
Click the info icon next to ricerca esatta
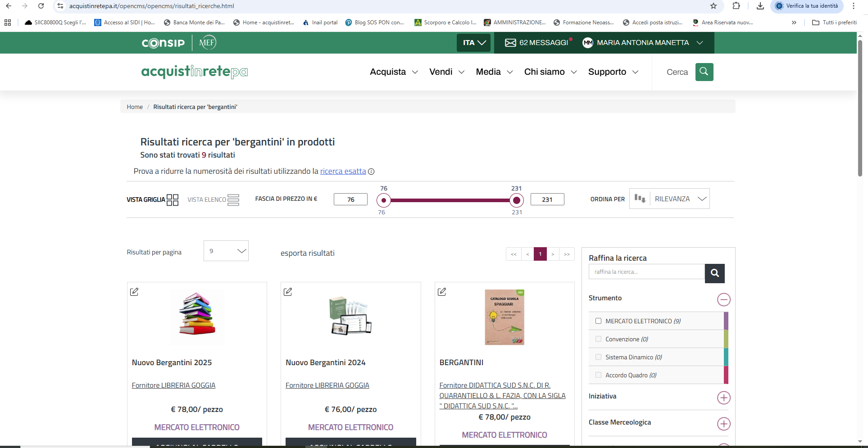pos(371,172)
